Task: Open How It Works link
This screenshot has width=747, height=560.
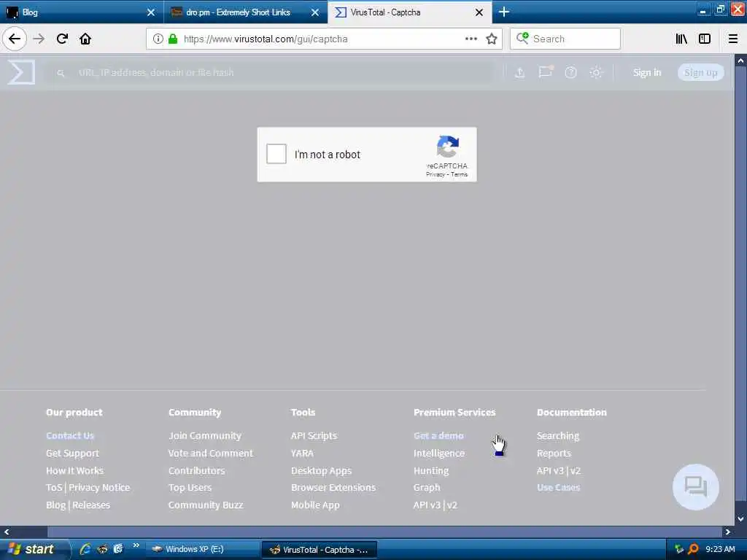Action: (75, 470)
